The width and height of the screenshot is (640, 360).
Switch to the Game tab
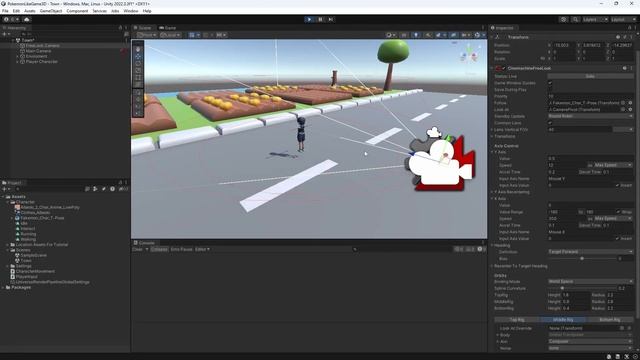[168, 28]
